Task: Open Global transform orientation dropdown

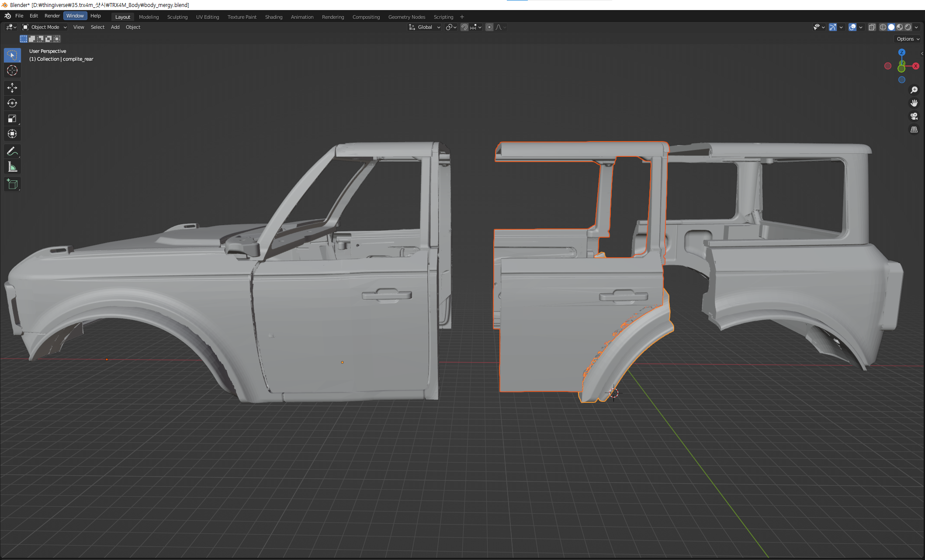Action: [425, 27]
